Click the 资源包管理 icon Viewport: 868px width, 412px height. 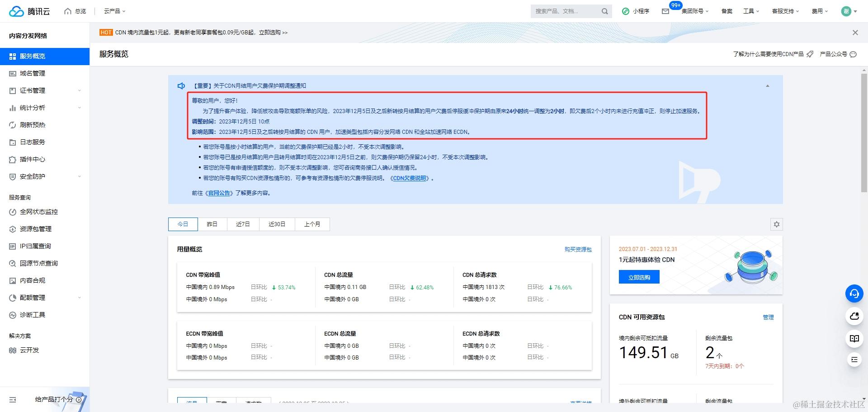coord(13,229)
